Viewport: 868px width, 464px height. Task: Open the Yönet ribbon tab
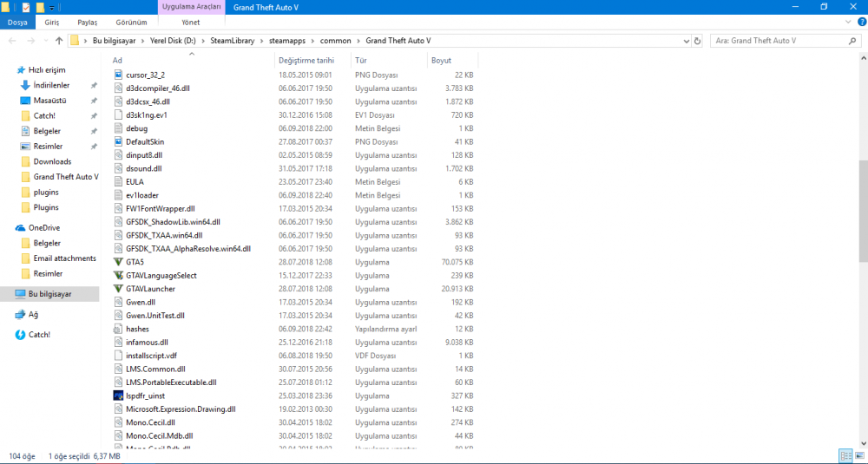tap(191, 23)
